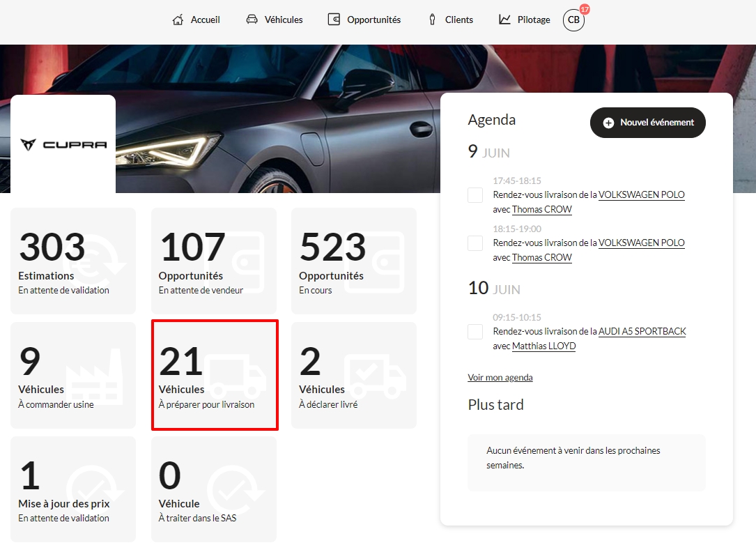756x559 pixels.
Task: Click the 09:15-10:15 time label
Action: [517, 317]
